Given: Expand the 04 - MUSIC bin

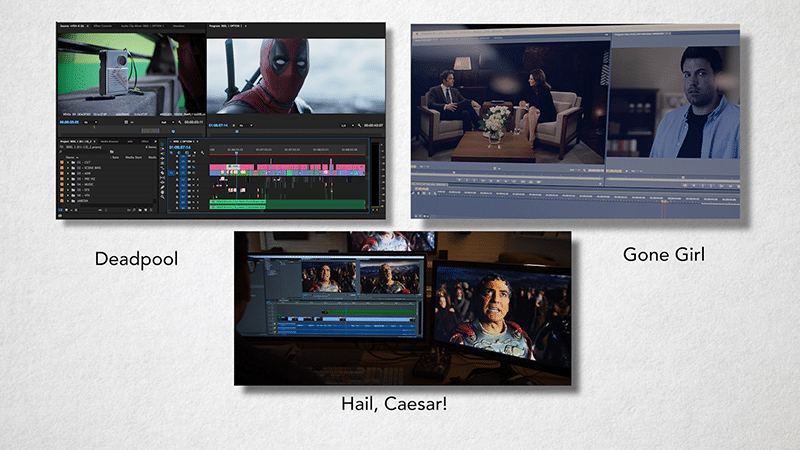Looking at the screenshot, I should point(68,184).
